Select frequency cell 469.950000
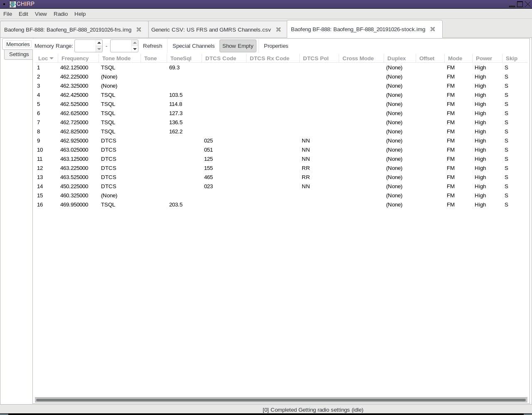 point(74,204)
